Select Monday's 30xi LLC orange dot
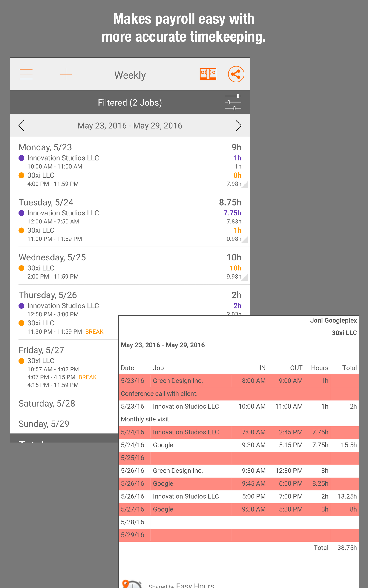This screenshot has height=588, width=368. coord(21,175)
